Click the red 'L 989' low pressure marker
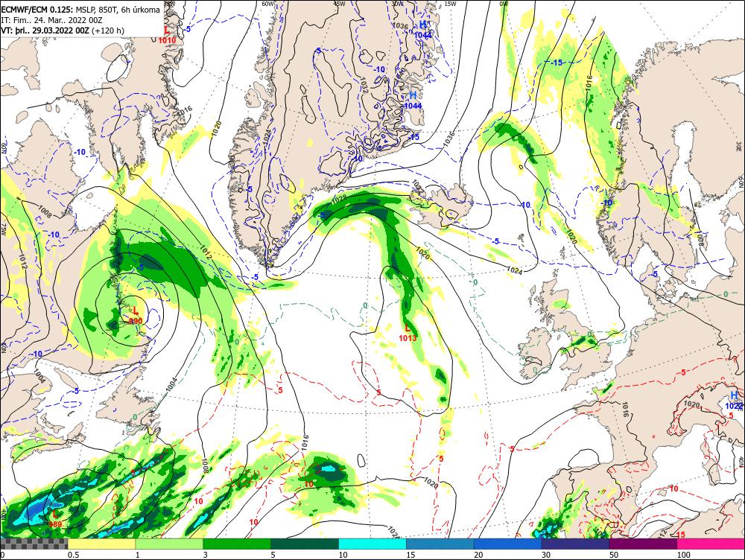Viewport: 745px width, 560px height. [x=55, y=519]
